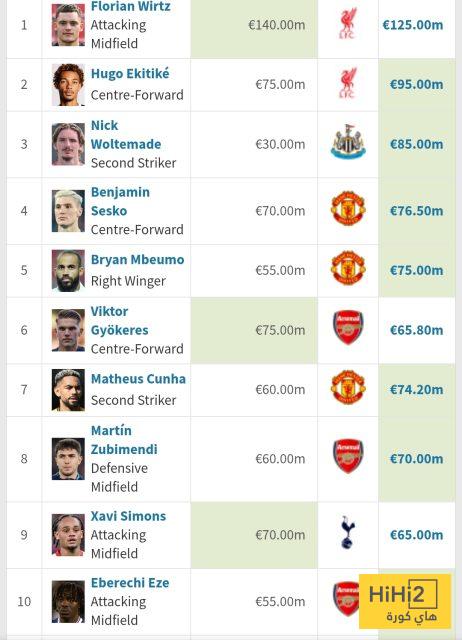This screenshot has height=640, width=462.
Task: Open Newcastle United crest in Woltemade row
Action: [348, 142]
